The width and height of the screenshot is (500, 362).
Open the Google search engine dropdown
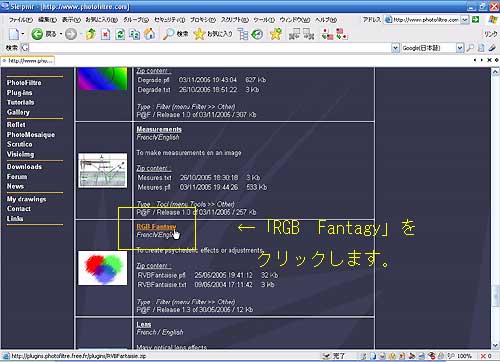(x=460, y=48)
